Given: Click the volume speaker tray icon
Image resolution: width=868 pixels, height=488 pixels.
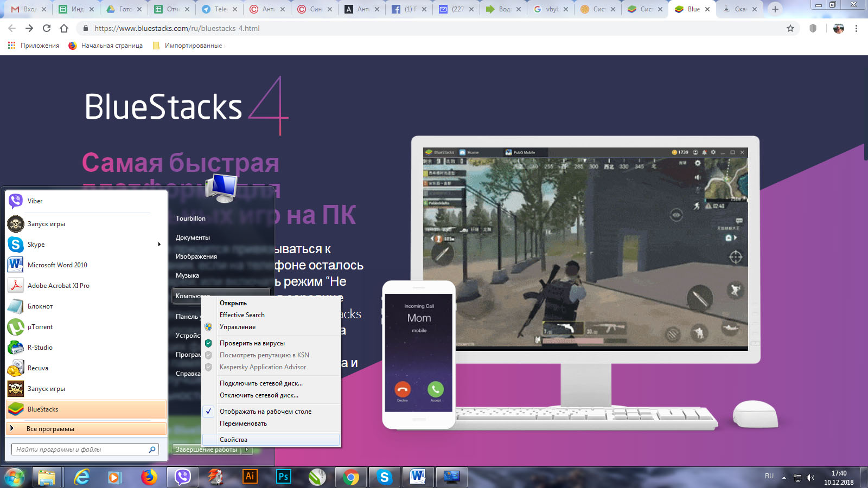Looking at the screenshot, I should [810, 478].
